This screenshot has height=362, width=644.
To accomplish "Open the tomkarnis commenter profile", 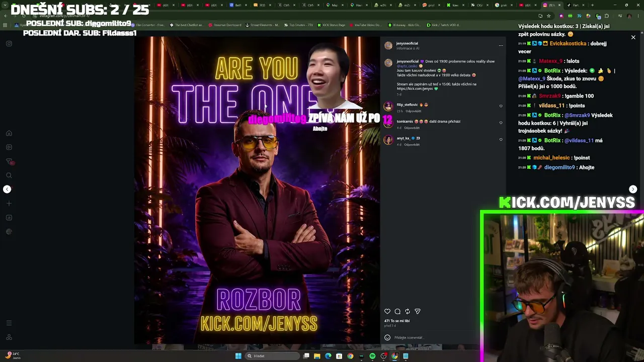I will 405,121.
